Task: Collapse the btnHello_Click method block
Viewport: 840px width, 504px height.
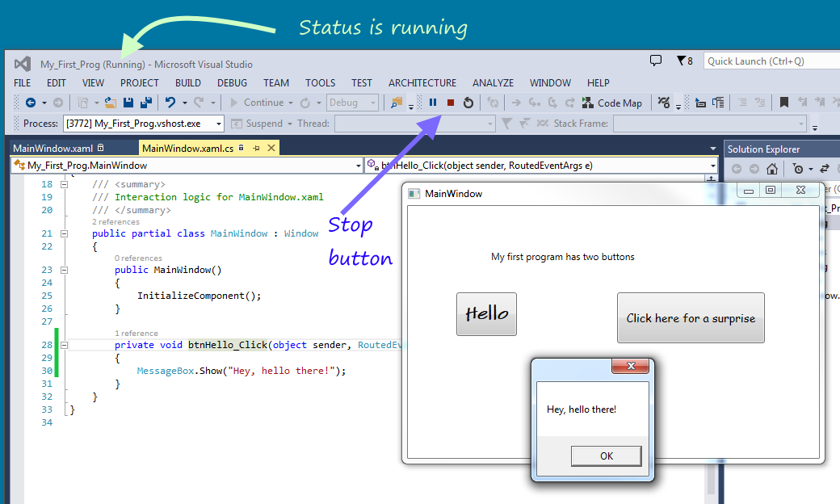Action: click(x=65, y=345)
